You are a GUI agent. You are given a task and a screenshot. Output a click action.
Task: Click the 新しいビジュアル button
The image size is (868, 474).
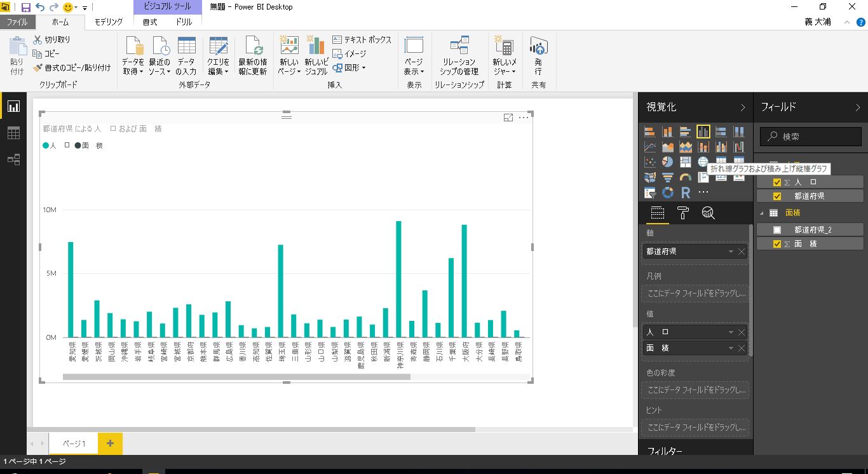[316, 56]
